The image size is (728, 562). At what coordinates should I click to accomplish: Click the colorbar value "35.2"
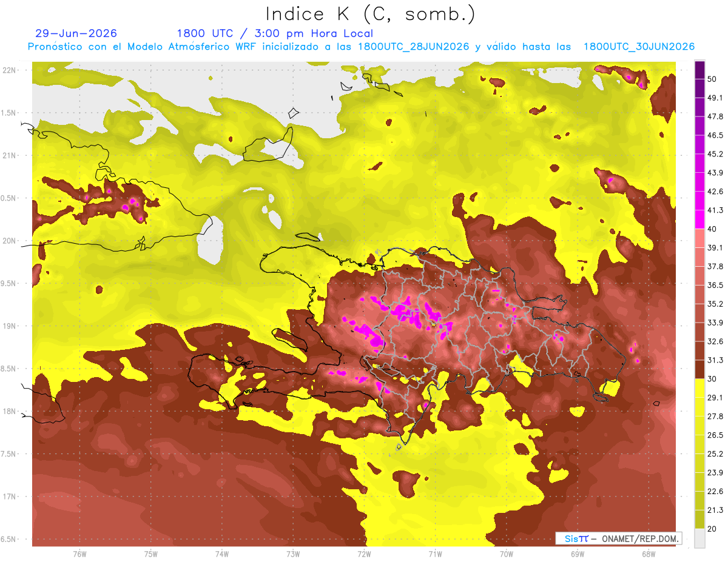coord(715,304)
